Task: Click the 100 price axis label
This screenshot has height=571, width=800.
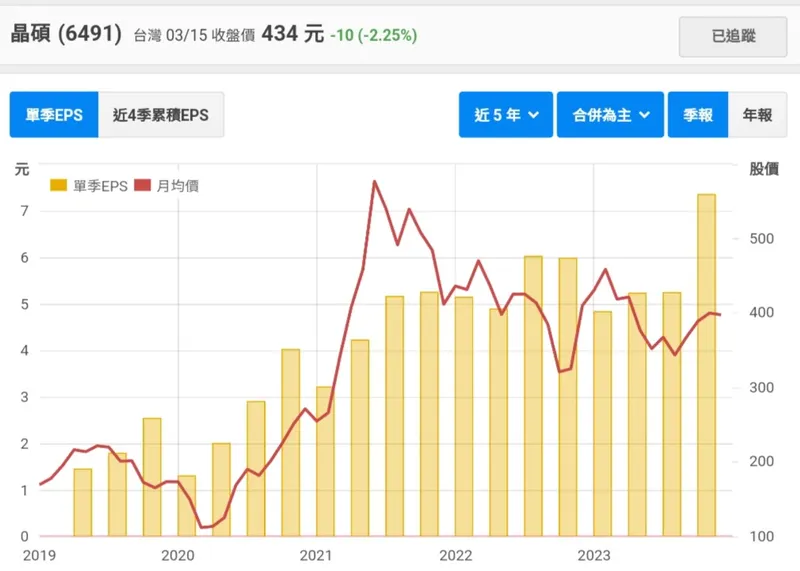Action: [x=761, y=536]
